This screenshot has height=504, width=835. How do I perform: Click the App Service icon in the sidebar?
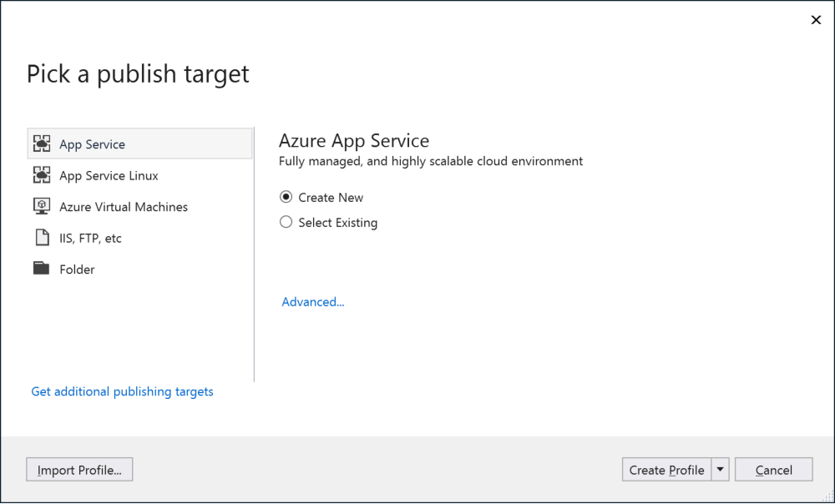[x=43, y=143]
